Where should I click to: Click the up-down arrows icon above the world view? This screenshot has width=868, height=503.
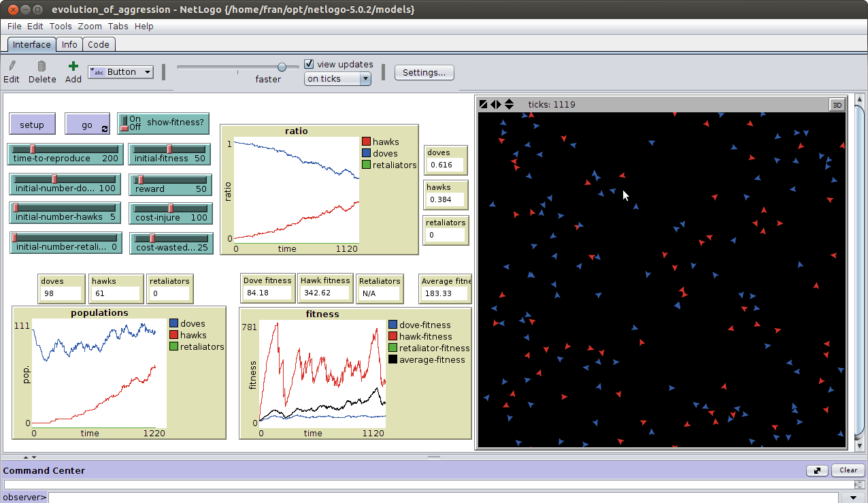[x=509, y=105]
